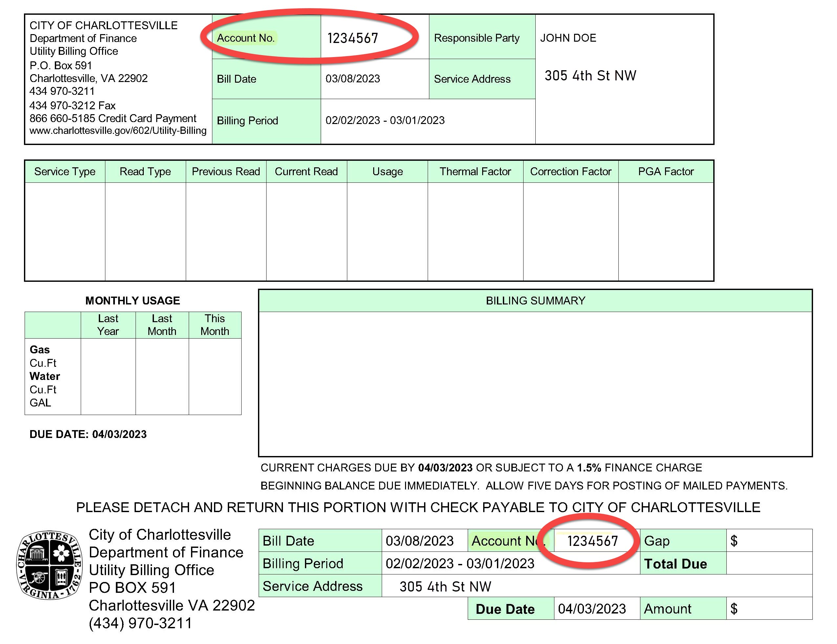Click the Amount dollar field
The width and height of the screenshot is (837, 644).
pyautogui.click(x=769, y=608)
